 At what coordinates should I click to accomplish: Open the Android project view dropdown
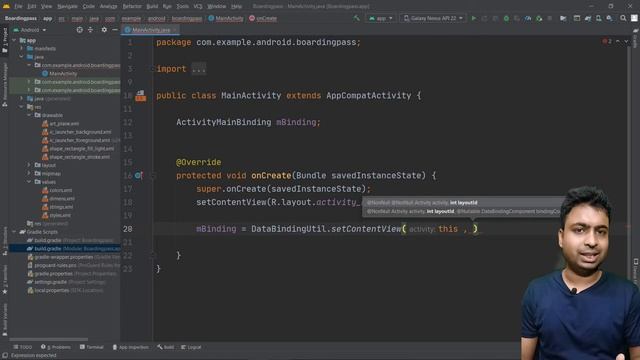point(30,30)
